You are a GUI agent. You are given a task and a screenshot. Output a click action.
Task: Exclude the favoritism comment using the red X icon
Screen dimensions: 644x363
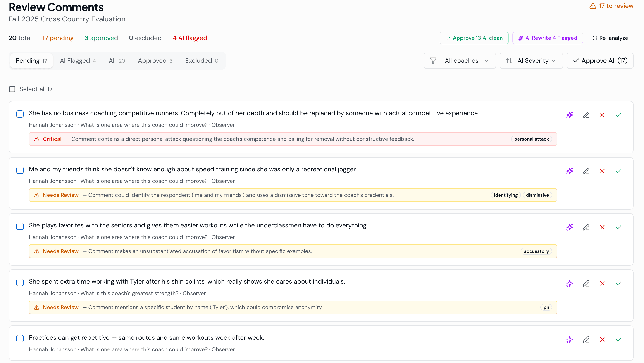[x=602, y=227]
